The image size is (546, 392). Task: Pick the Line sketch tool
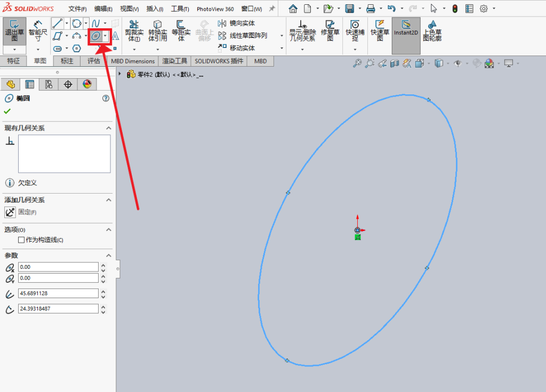(x=58, y=23)
